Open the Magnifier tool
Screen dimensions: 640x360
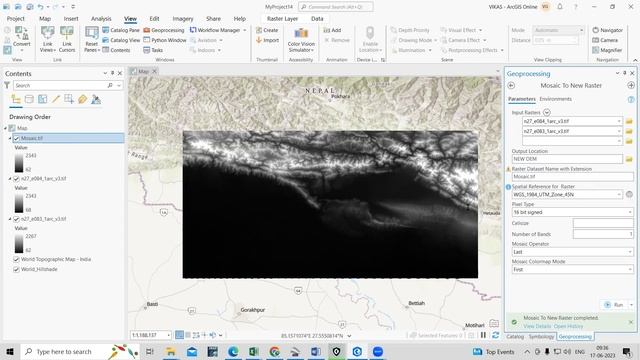(607, 50)
